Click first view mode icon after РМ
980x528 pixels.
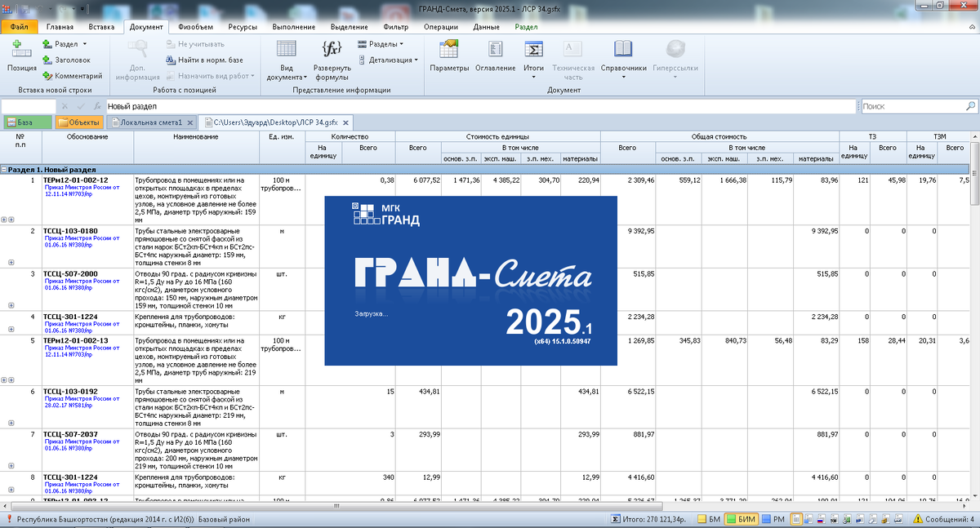pyautogui.click(x=797, y=519)
